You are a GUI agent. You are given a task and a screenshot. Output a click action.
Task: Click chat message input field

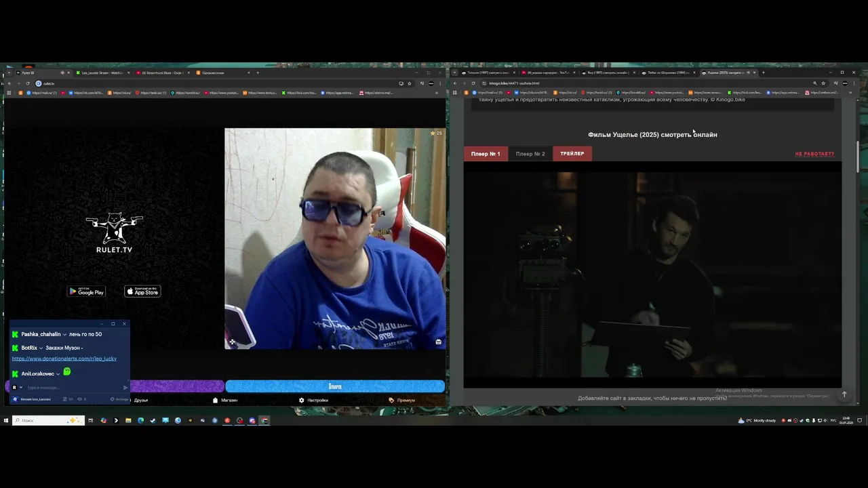[73, 388]
